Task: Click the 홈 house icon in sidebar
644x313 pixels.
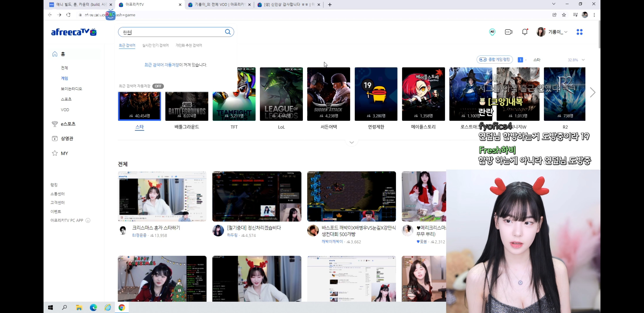Action: [x=55, y=54]
